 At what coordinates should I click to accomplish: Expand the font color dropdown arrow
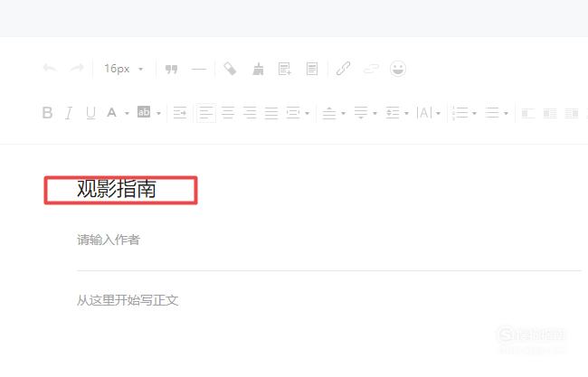coord(127,113)
